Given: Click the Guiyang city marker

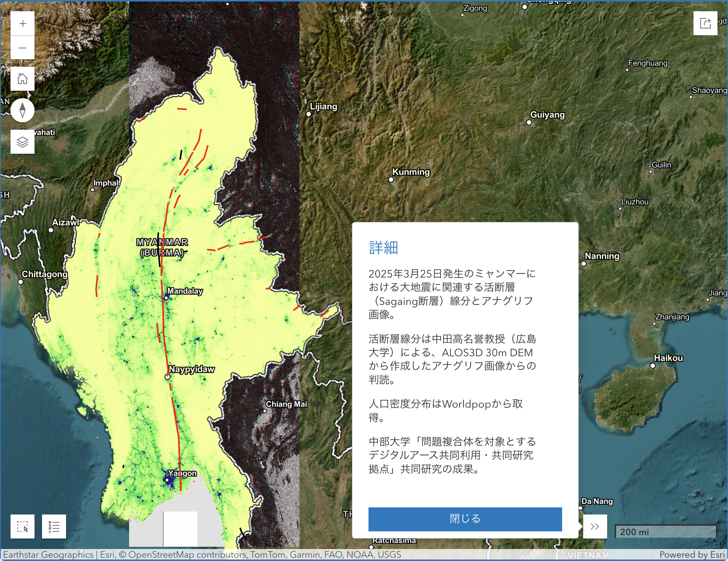Looking at the screenshot, I should pyautogui.click(x=529, y=122).
